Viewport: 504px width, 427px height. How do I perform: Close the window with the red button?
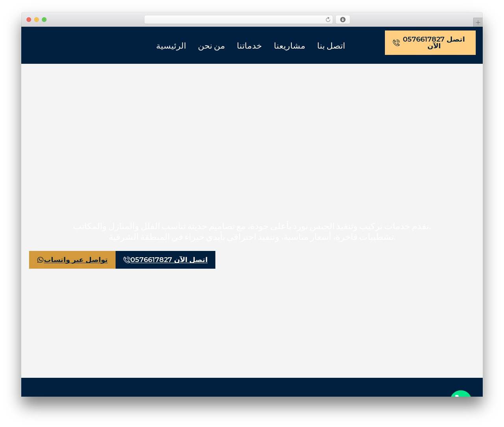coord(29,20)
